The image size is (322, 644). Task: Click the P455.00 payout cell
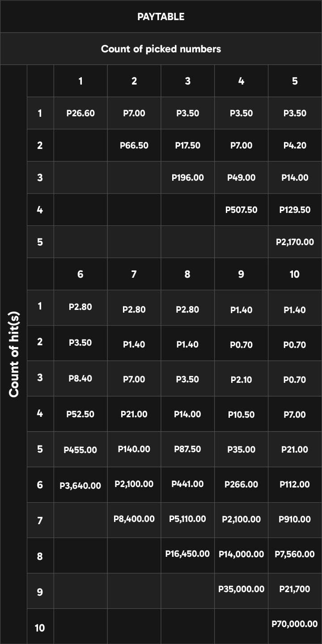point(80,449)
